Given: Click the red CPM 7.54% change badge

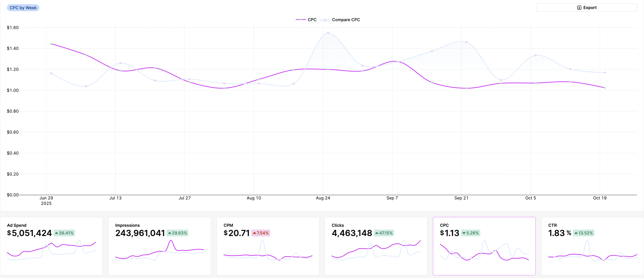Looking at the screenshot, I should coord(260,233).
